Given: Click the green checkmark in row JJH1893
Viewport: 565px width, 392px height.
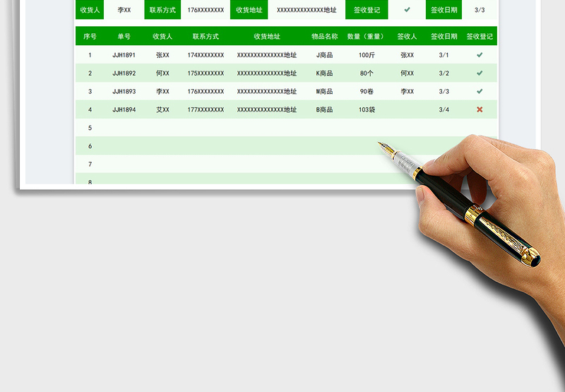Looking at the screenshot, I should click(480, 92).
